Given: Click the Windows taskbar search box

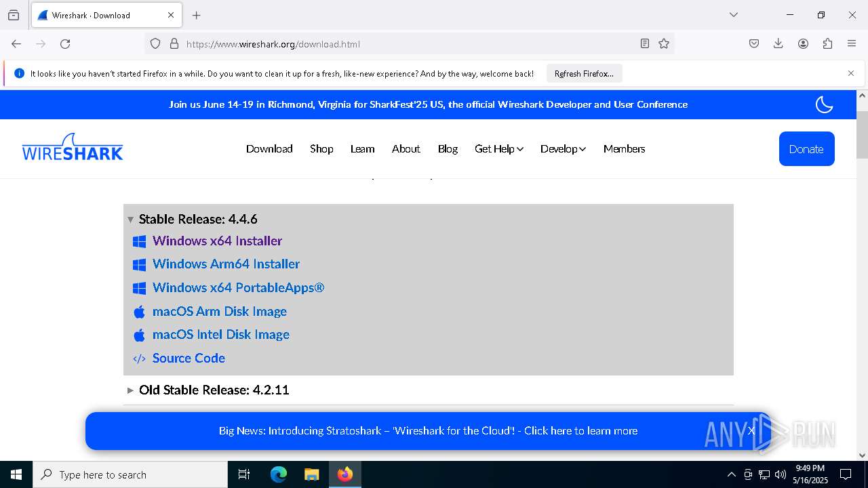Looking at the screenshot, I should tap(130, 474).
